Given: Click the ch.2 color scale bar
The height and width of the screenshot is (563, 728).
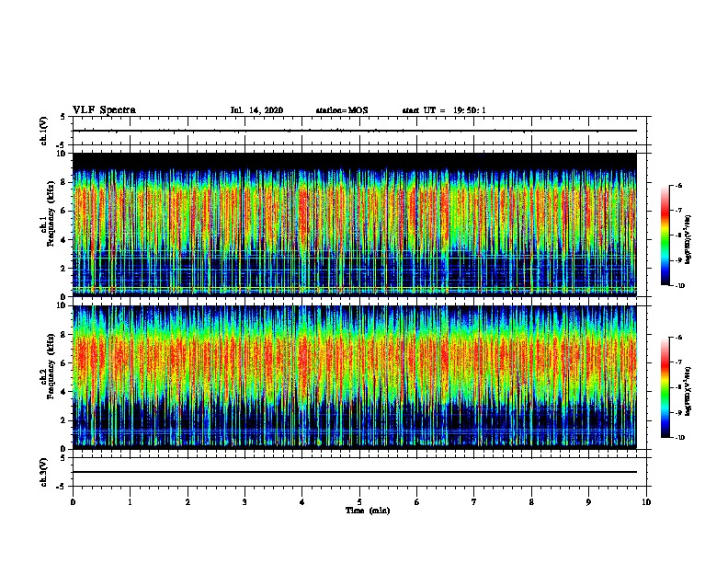Looking at the screenshot, I should 665,387.
